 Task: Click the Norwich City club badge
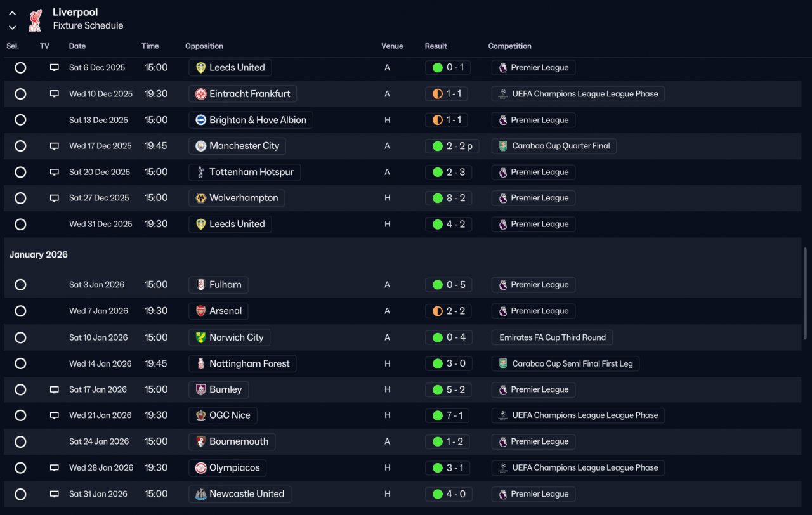(x=200, y=337)
